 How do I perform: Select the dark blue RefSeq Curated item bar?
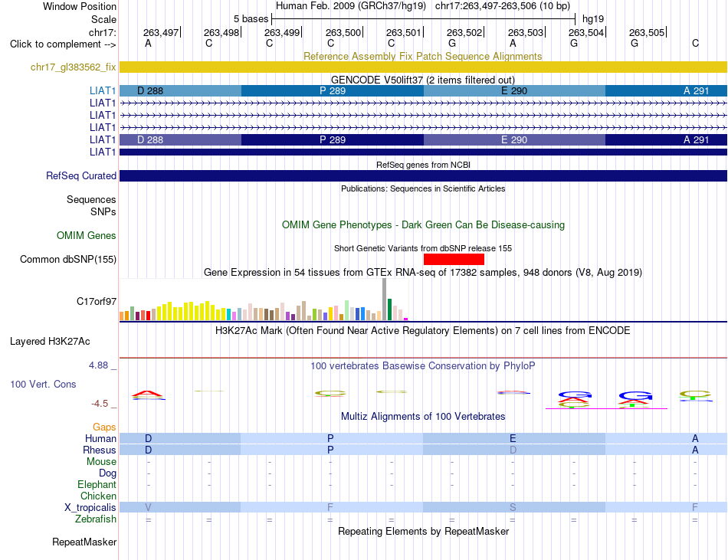pyautogui.click(x=423, y=176)
